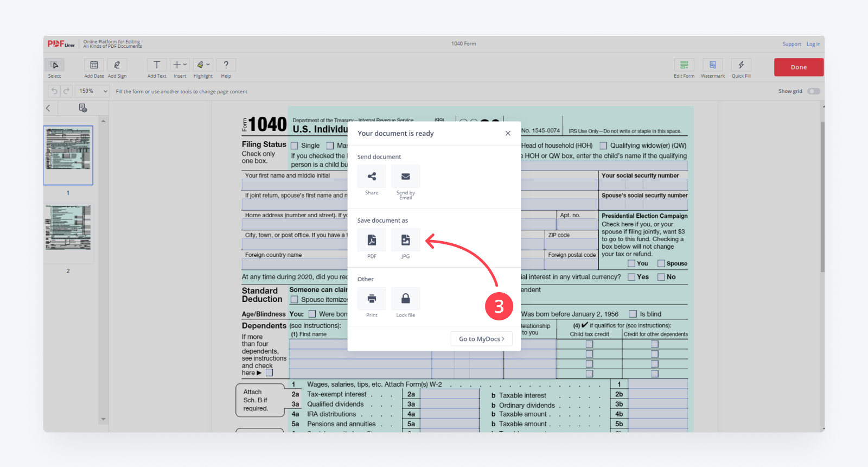
Task: Toggle the Show grid switch
Action: coord(814,91)
